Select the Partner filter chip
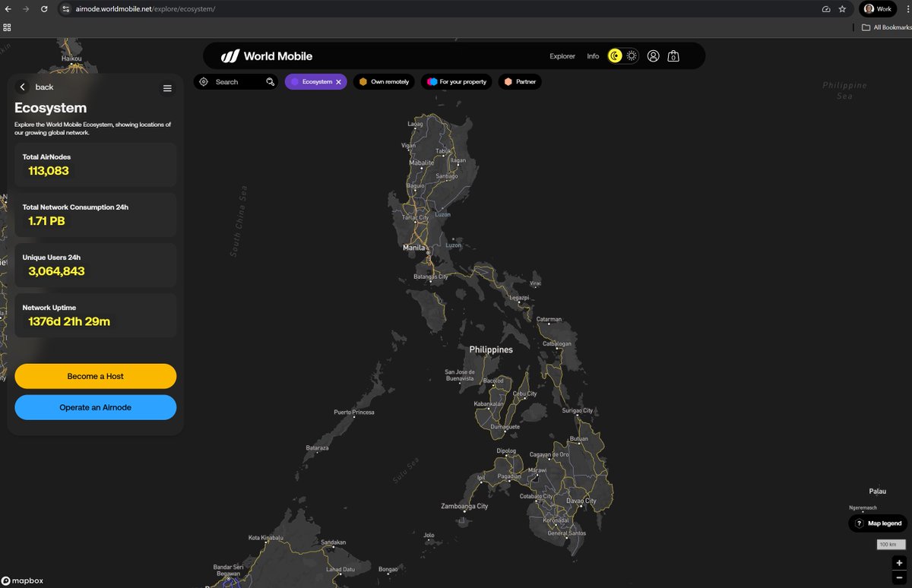912x588 pixels. point(520,81)
